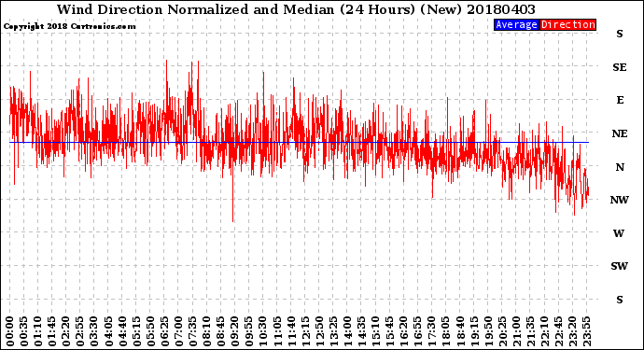
Task: Select the 'NE' direction axis label
Action: click(x=620, y=133)
